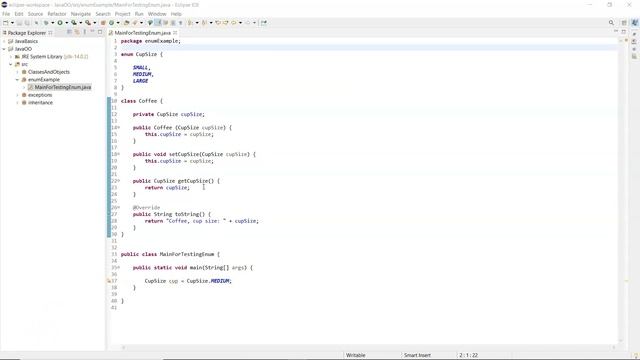This screenshot has width=640, height=360.
Task: Expand the ClassesAndObjects package
Action: point(18,72)
